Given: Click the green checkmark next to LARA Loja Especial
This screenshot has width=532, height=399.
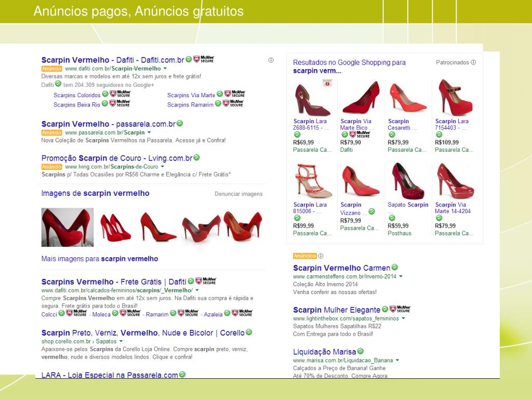Looking at the screenshot, I should point(182,374).
